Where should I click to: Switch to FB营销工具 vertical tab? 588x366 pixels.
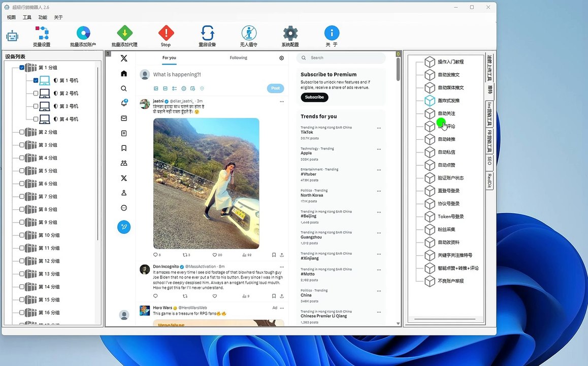coord(489,141)
